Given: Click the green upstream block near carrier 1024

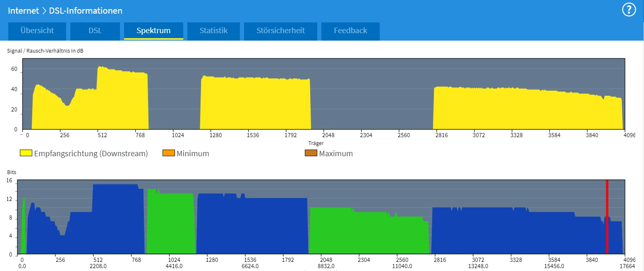Looking at the screenshot, I should tap(170, 222).
